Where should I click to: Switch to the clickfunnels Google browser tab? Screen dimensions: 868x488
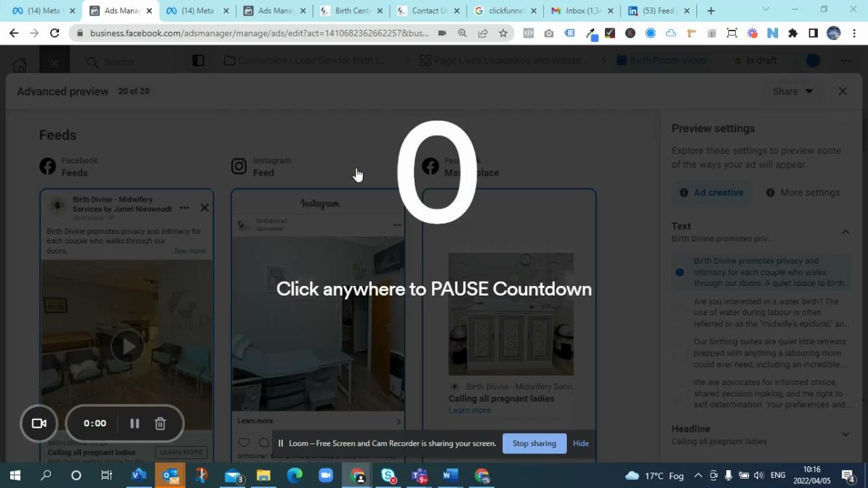[506, 11]
